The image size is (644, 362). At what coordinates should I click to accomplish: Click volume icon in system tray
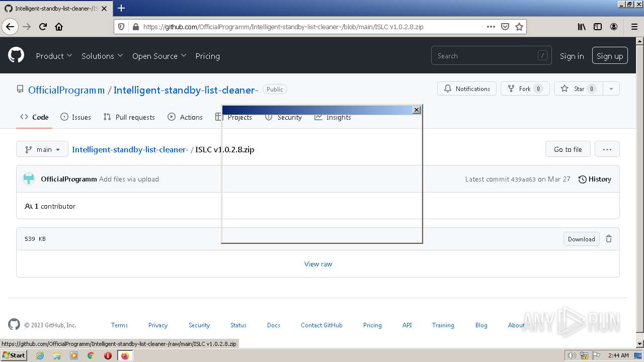click(572, 355)
